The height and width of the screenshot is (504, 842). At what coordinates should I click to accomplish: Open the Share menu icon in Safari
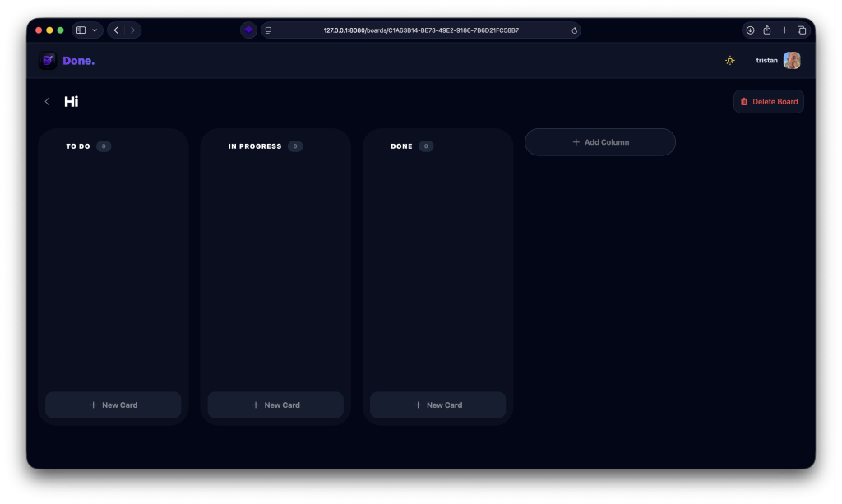pos(766,30)
